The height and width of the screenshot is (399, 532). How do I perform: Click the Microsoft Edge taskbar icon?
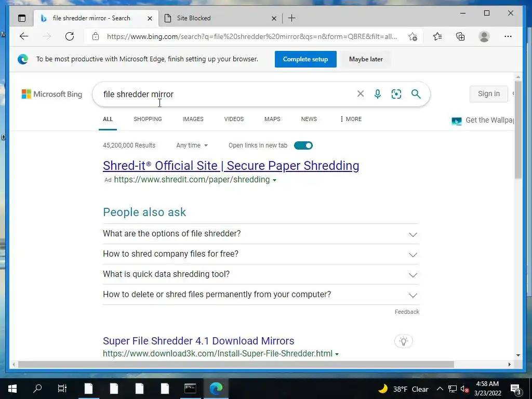tap(216, 389)
